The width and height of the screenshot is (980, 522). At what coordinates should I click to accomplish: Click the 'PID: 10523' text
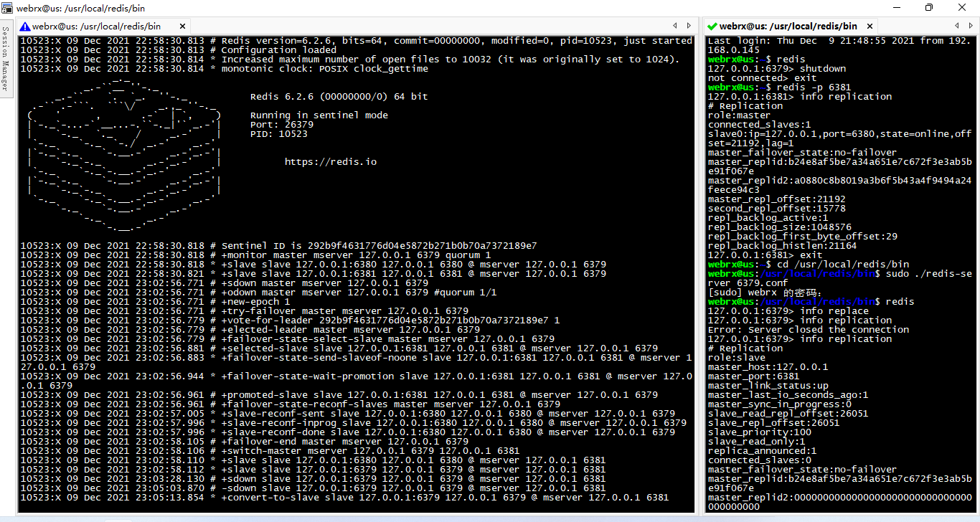tap(279, 134)
